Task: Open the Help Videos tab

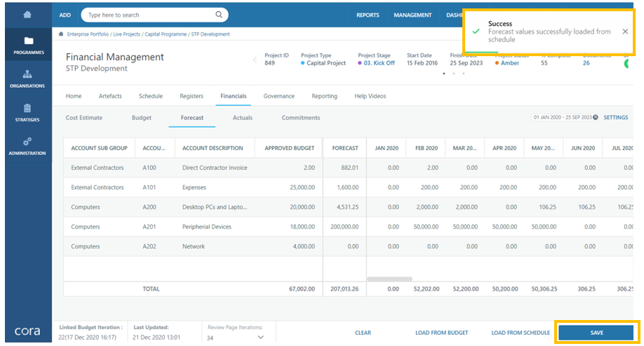Action: (x=370, y=96)
